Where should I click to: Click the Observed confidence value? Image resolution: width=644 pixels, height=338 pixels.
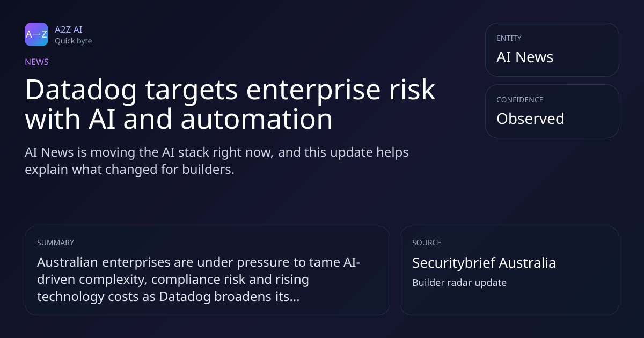coord(530,119)
